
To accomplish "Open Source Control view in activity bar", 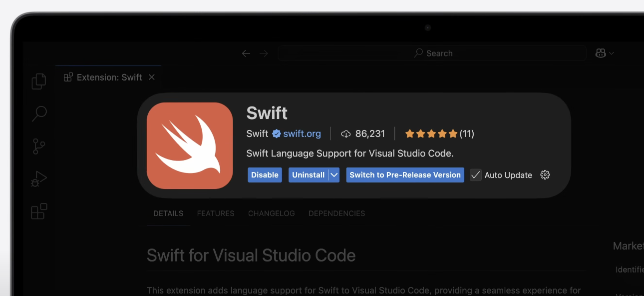I will tap(39, 146).
